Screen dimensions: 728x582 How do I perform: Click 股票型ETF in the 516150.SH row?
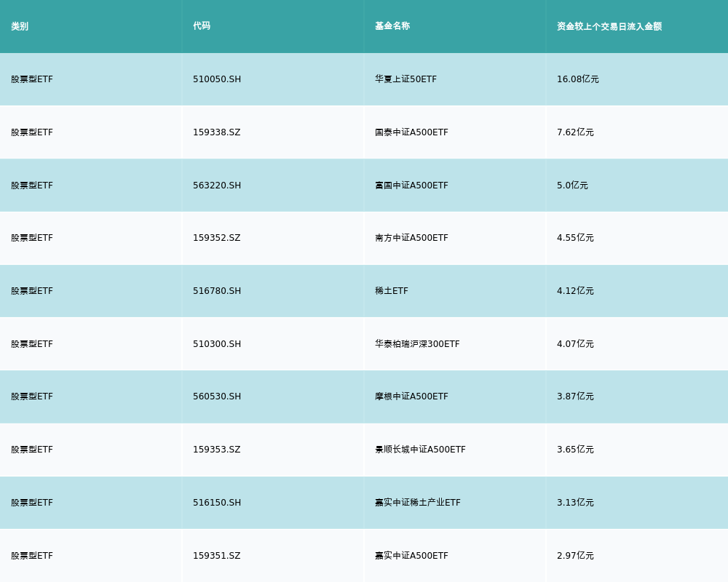click(x=32, y=502)
